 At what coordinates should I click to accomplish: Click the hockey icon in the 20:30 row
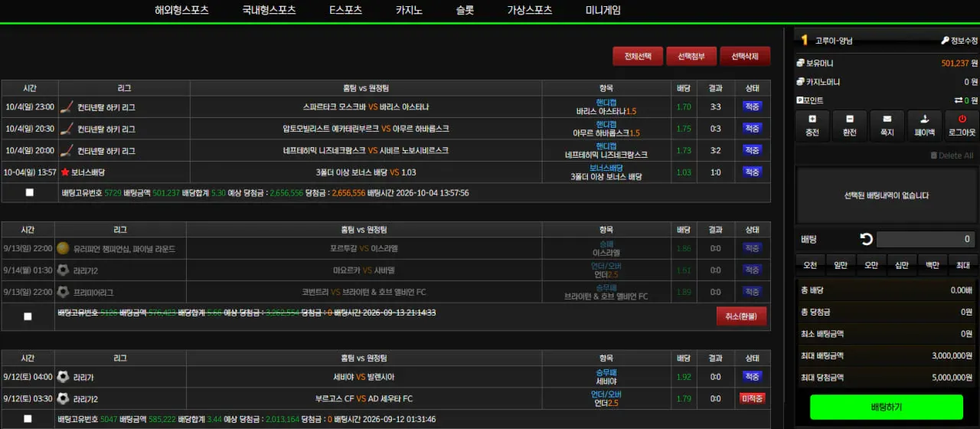click(67, 129)
